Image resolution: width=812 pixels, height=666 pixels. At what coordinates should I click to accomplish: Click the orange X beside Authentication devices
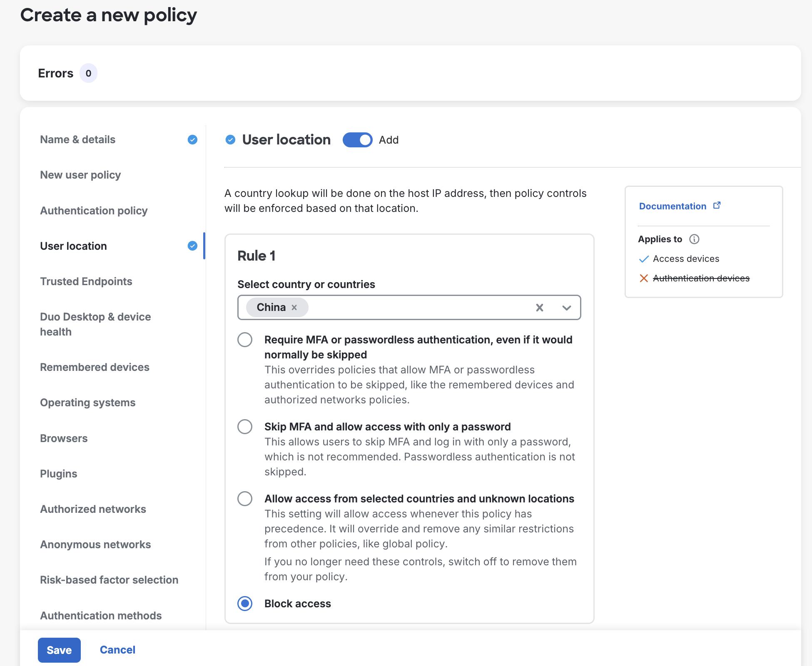[x=643, y=278]
